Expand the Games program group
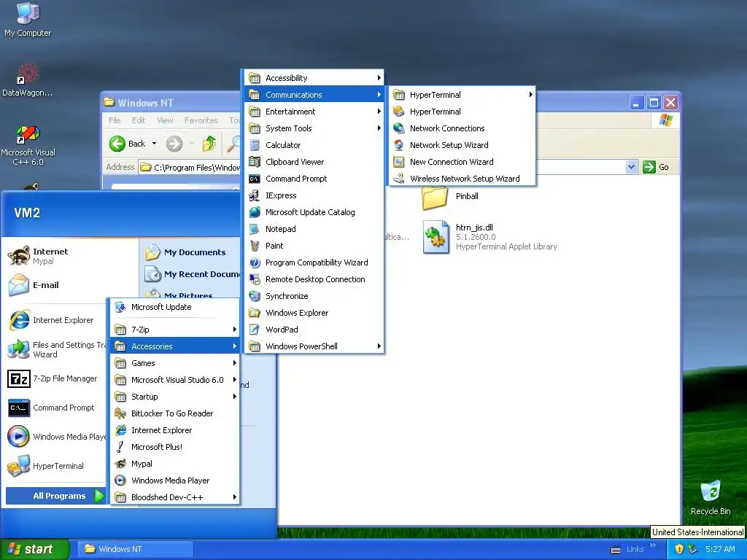This screenshot has width=747, height=560. click(174, 363)
